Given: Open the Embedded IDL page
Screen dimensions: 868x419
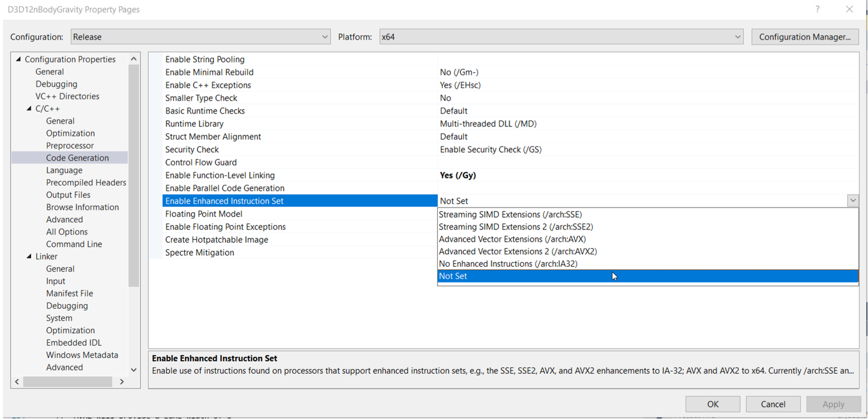Looking at the screenshot, I should (74, 343).
